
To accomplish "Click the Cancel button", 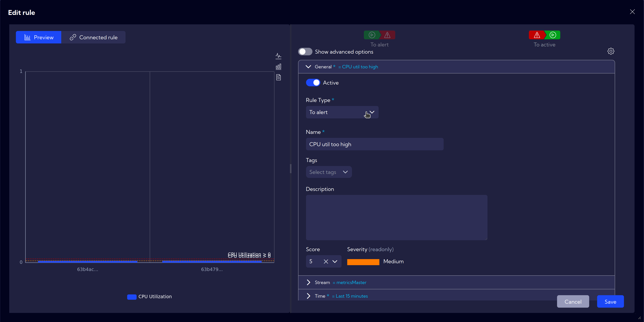I will (x=573, y=302).
